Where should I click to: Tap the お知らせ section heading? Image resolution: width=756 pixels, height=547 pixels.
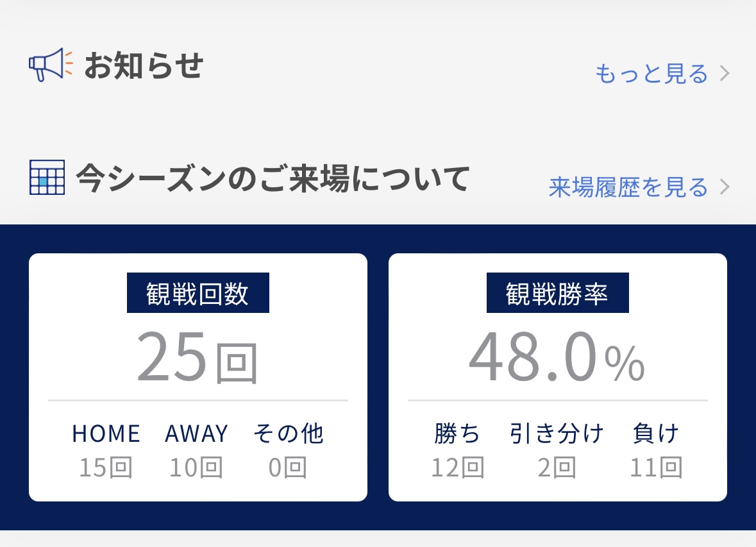[144, 65]
